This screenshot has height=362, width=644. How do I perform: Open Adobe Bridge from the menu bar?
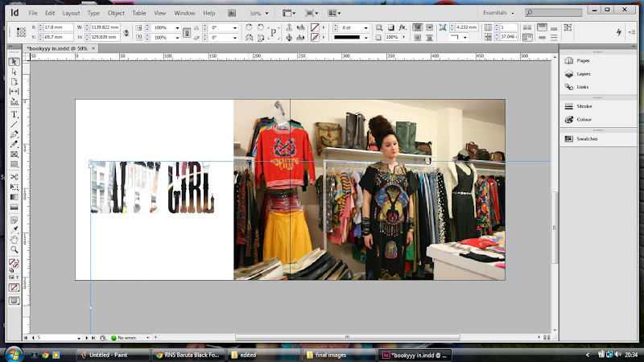[232, 13]
